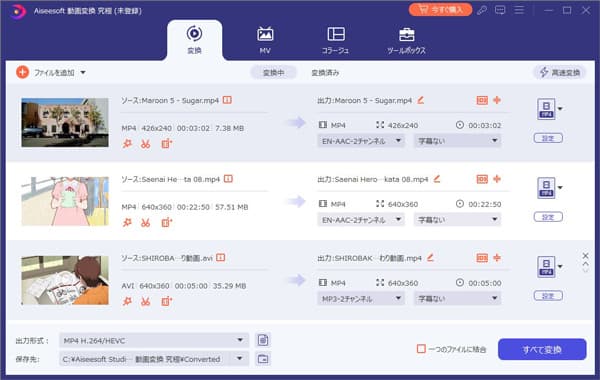Remove the SHIROBA file with X icon
The image size is (600, 380).
tap(585, 256)
